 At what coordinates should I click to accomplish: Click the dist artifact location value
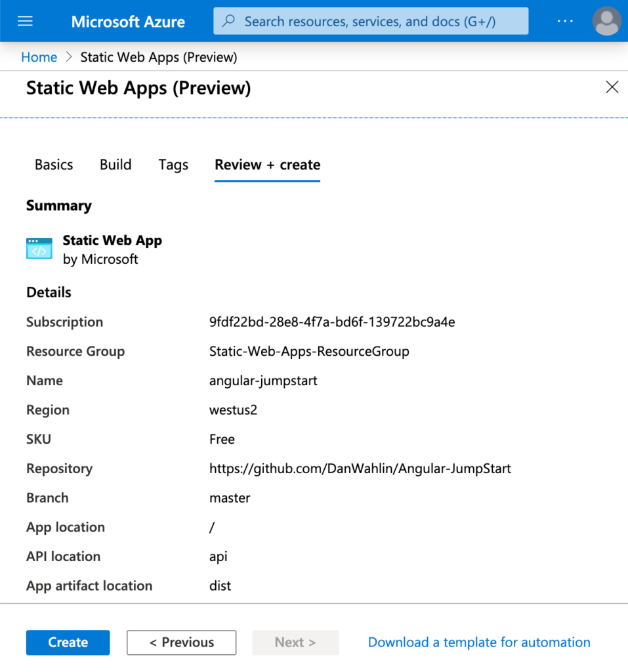point(220,586)
